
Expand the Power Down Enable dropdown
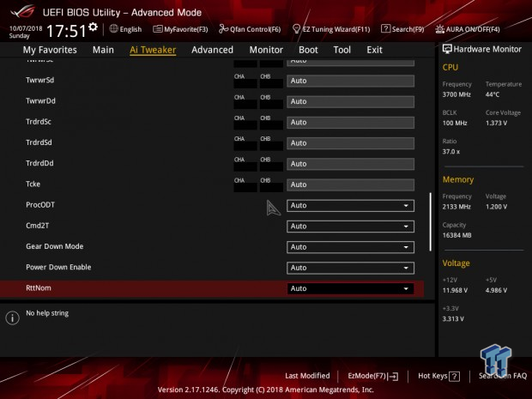tap(350, 268)
